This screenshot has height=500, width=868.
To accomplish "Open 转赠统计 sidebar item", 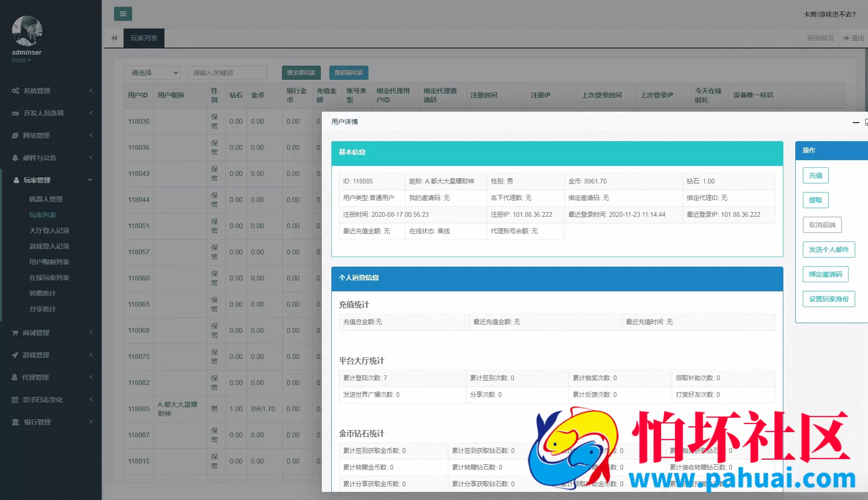I will [43, 293].
